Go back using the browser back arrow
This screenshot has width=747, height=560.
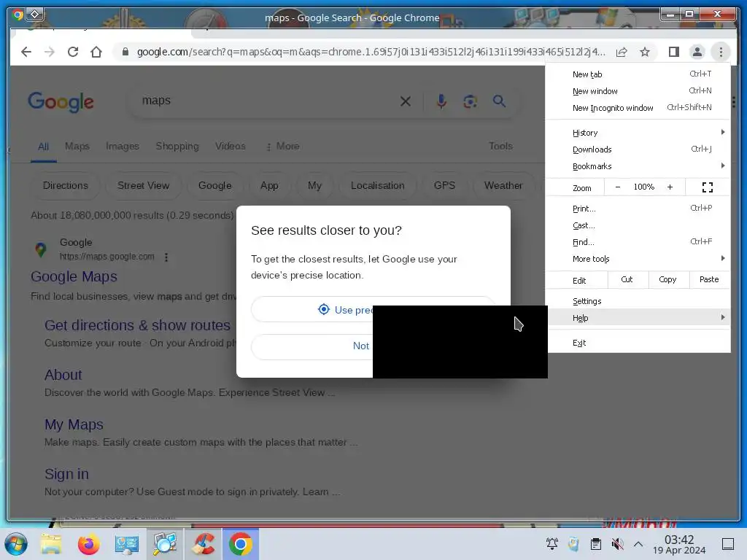(26, 52)
